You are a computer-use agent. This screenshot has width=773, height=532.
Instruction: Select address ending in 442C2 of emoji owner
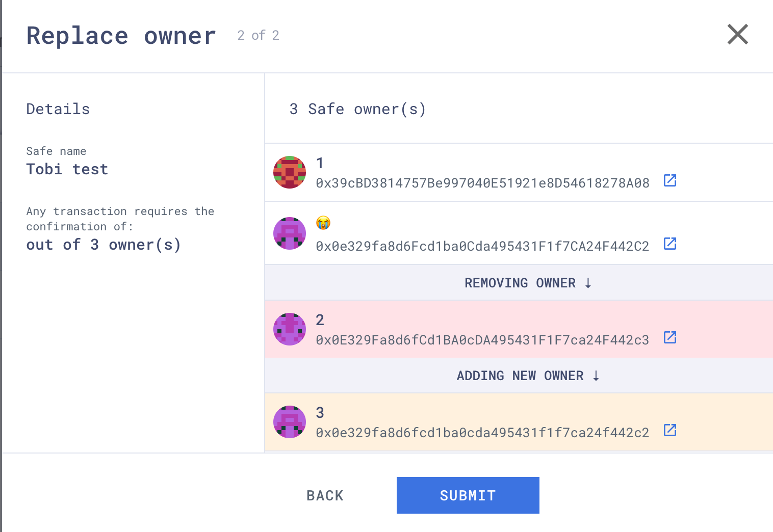[x=482, y=246]
